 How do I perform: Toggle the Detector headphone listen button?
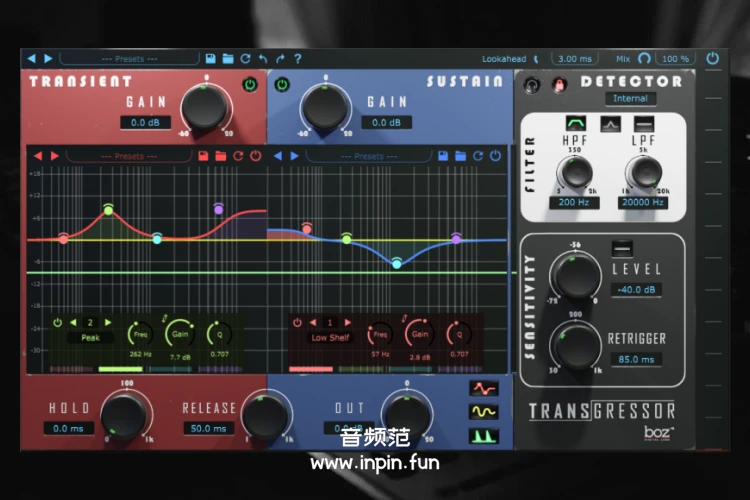[531, 85]
